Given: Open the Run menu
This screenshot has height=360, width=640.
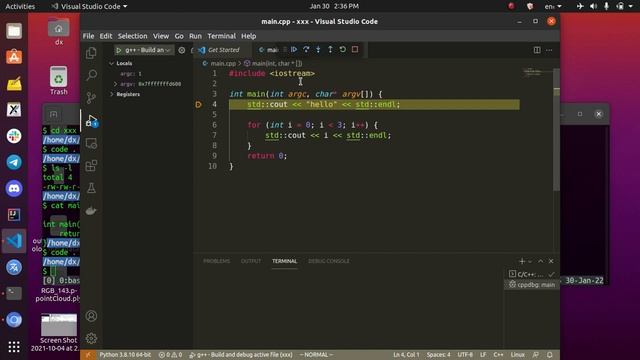Looking at the screenshot, I should [195, 36].
